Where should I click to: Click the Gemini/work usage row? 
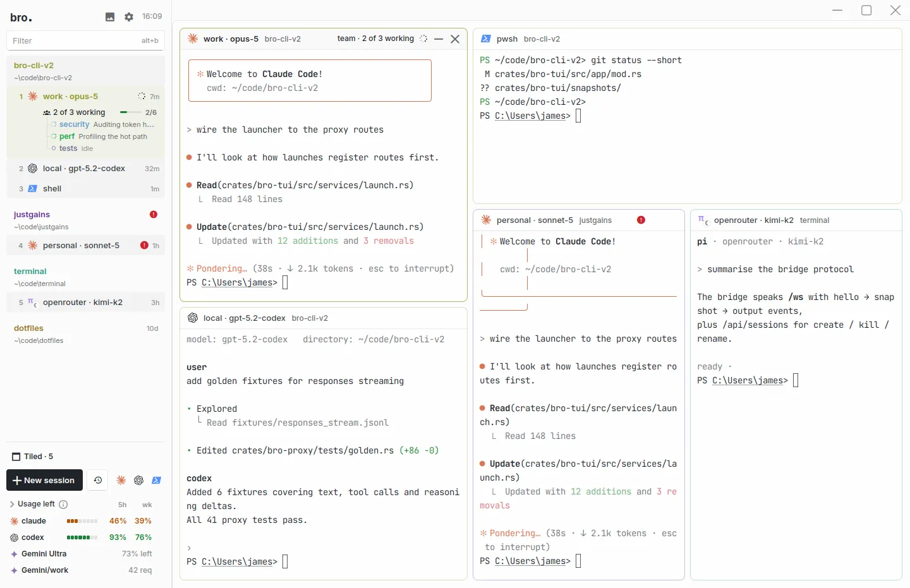(x=82, y=570)
